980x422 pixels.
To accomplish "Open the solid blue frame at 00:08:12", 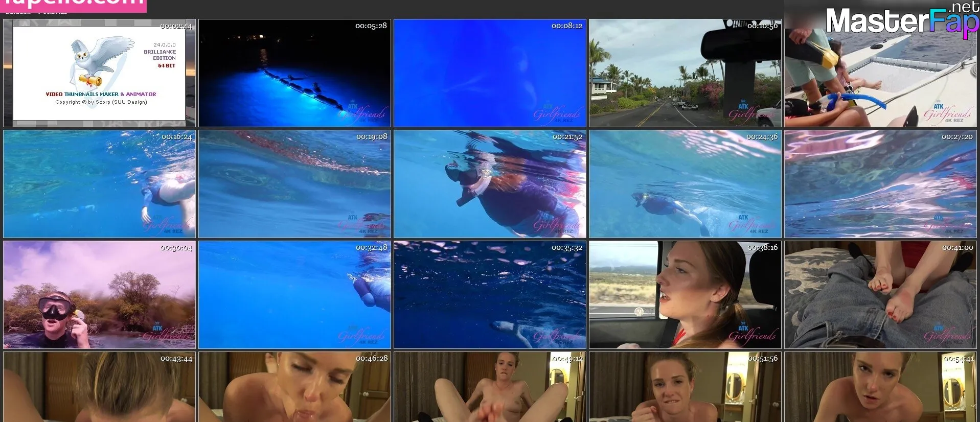I will 490,73.
